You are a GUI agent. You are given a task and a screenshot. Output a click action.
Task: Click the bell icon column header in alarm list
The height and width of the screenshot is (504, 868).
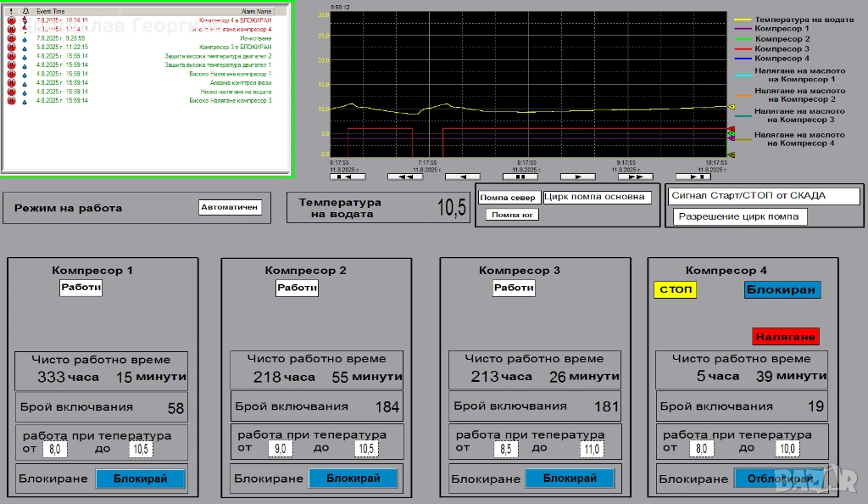[25, 12]
